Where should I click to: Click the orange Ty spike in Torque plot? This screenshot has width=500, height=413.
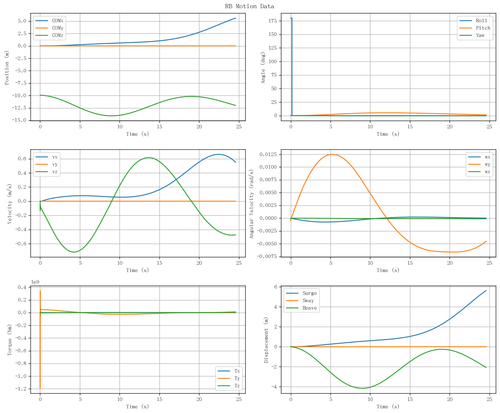(x=40, y=350)
